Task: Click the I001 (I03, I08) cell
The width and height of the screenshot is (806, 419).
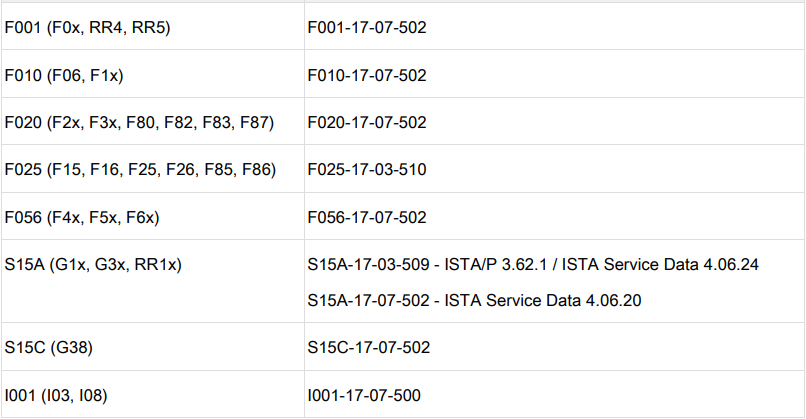Action: coord(56,395)
